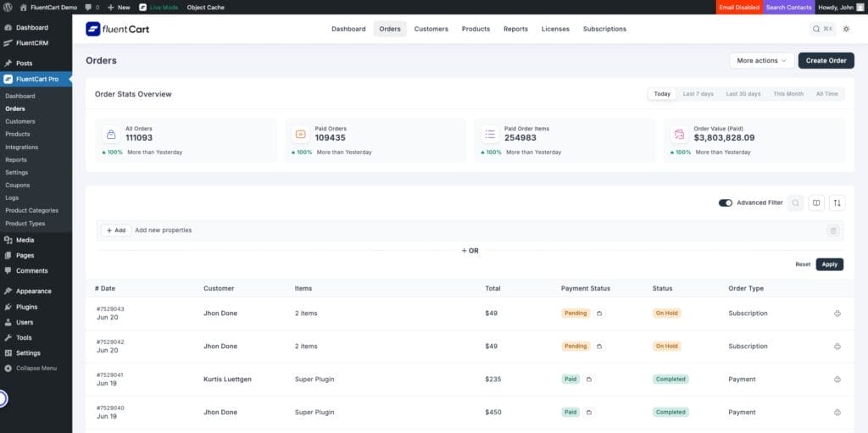Image resolution: width=868 pixels, height=433 pixels.
Task: Click Create Order button
Action: [x=826, y=61]
